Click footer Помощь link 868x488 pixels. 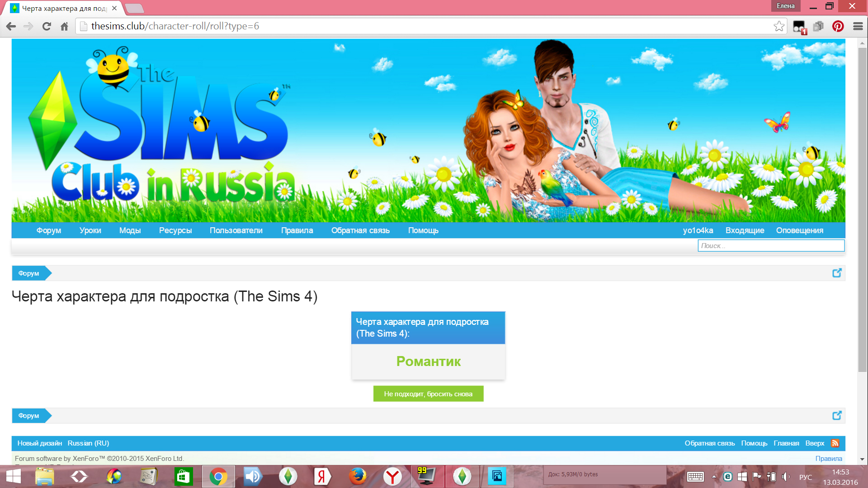point(754,443)
